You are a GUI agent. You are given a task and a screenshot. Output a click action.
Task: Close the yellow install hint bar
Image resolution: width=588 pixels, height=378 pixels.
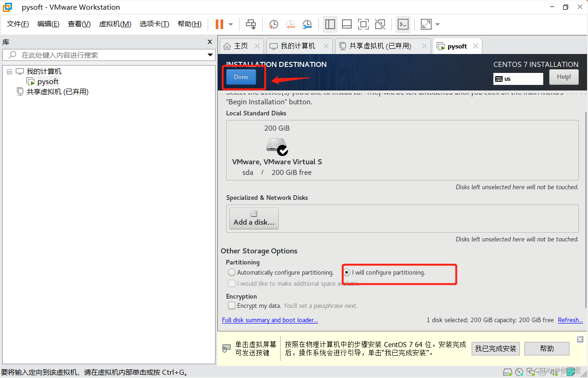pos(580,339)
